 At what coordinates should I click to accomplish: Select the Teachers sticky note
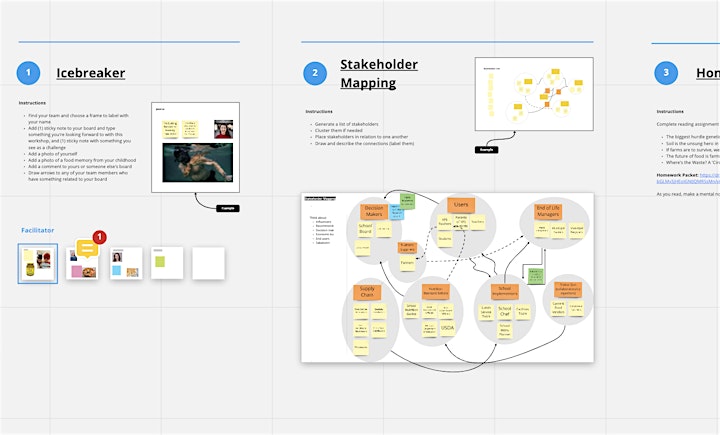[478, 222]
